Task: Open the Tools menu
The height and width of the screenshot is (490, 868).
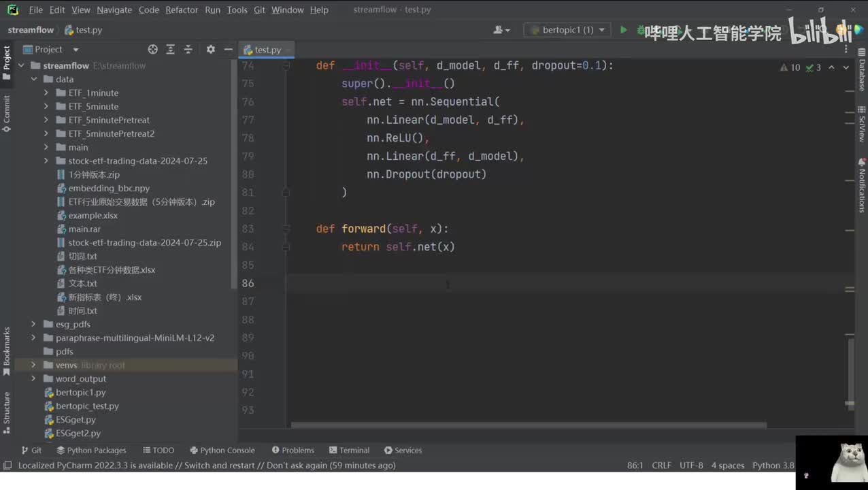Action: pyautogui.click(x=237, y=10)
